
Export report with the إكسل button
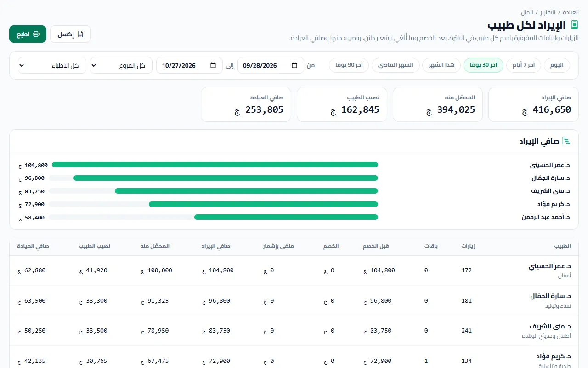click(70, 34)
